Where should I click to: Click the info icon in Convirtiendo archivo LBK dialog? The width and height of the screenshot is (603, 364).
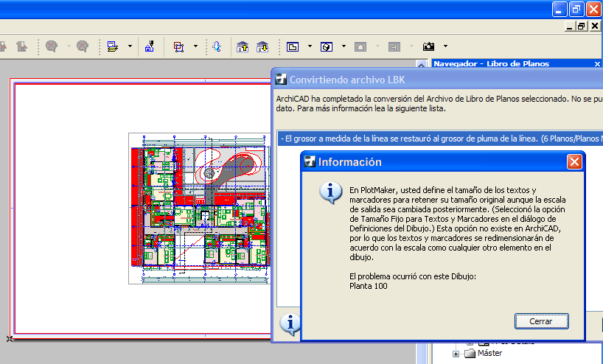(289, 323)
